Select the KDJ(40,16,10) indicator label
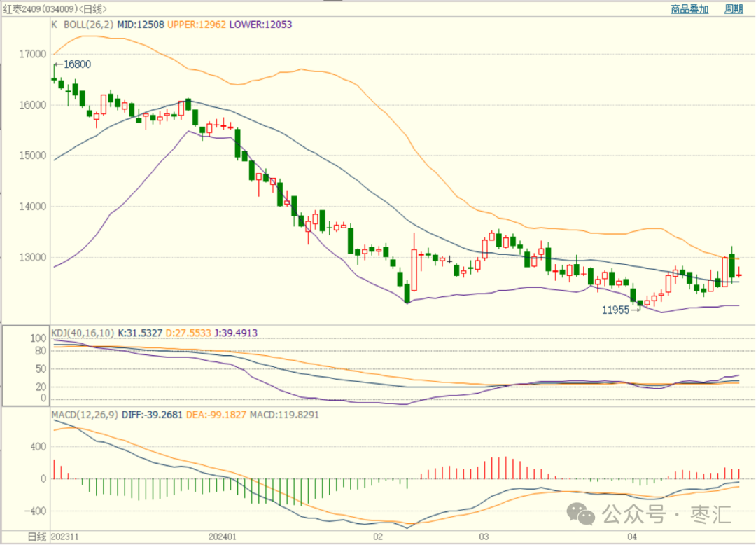This screenshot has height=545, width=756. click(x=83, y=333)
